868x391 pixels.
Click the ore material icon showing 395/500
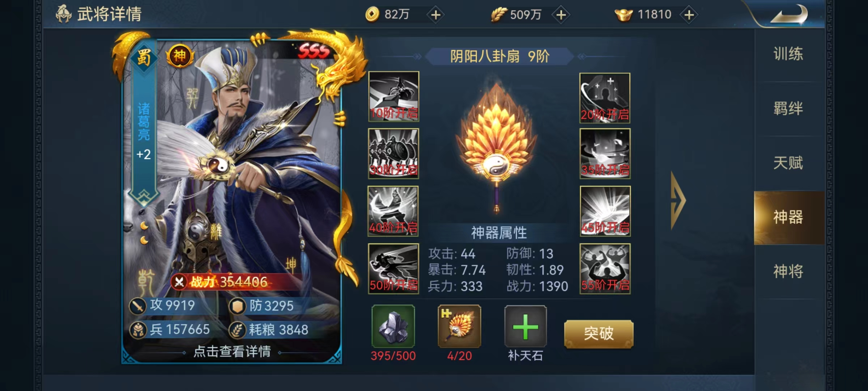click(393, 326)
